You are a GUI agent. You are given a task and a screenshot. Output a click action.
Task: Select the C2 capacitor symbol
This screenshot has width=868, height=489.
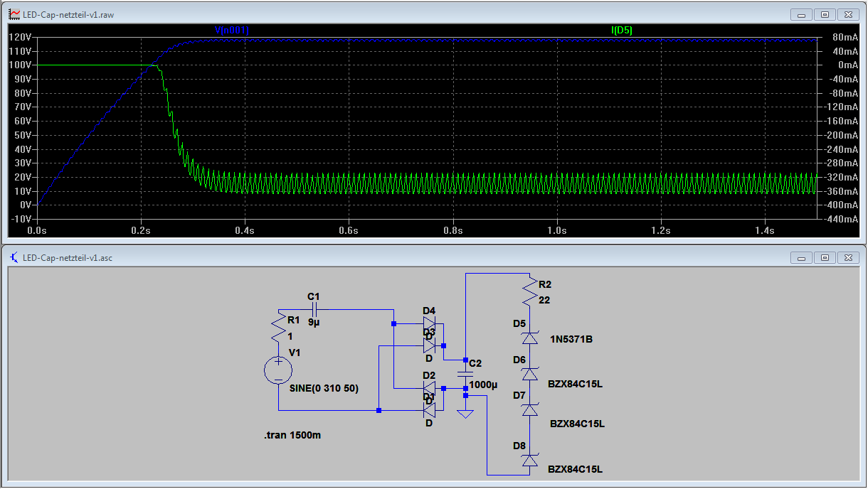click(x=465, y=373)
